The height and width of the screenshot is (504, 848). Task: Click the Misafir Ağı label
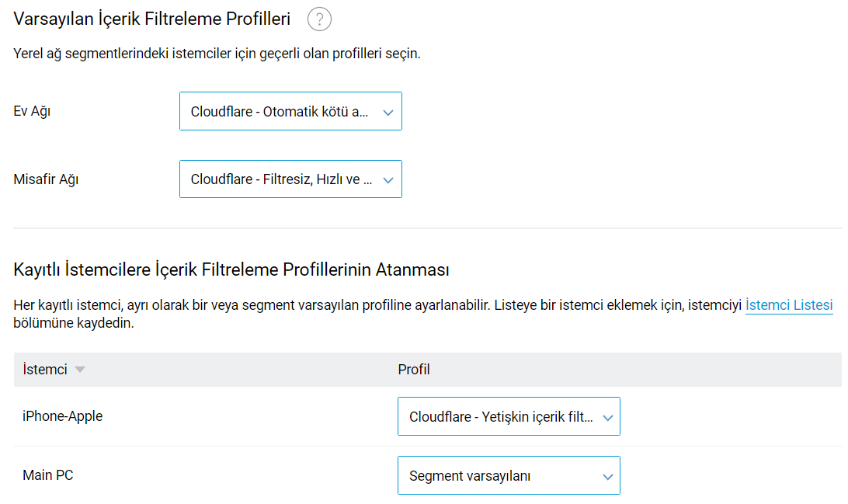tap(47, 179)
